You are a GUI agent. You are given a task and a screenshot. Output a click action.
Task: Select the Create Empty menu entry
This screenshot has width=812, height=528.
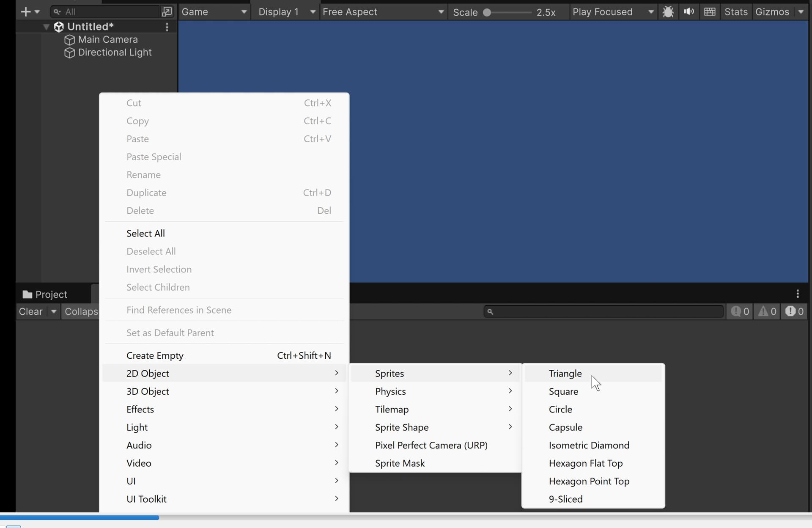coord(155,355)
